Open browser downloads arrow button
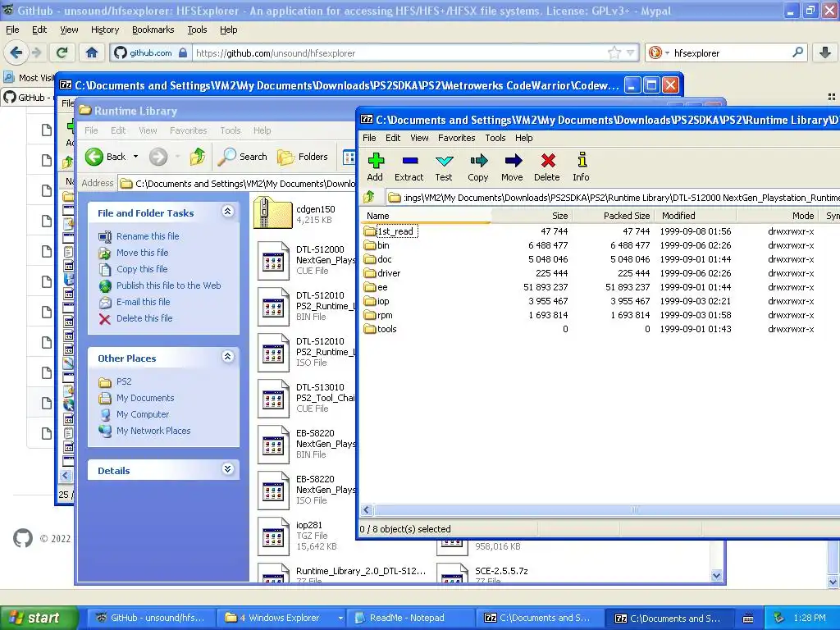Image resolution: width=840 pixels, height=630 pixels. pyautogui.click(x=825, y=52)
